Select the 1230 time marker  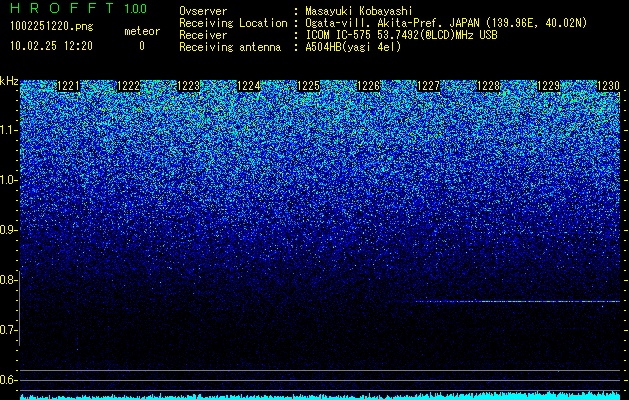609,86
